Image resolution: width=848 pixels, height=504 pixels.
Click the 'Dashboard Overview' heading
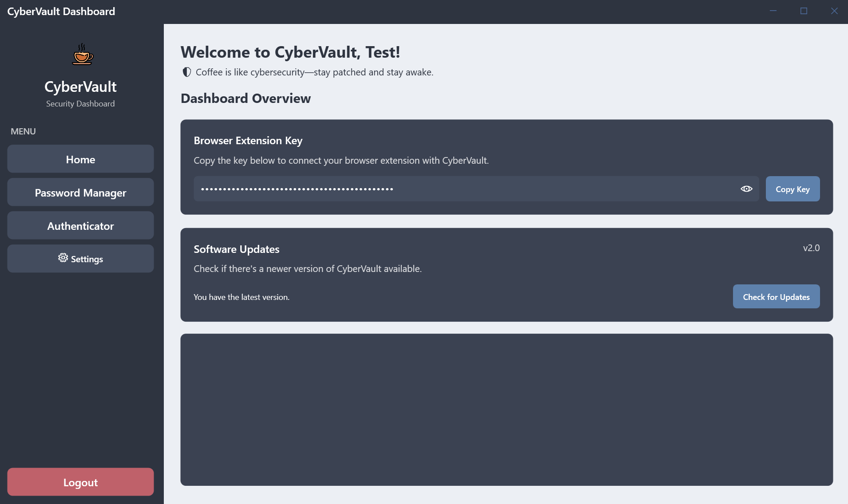pos(246,98)
